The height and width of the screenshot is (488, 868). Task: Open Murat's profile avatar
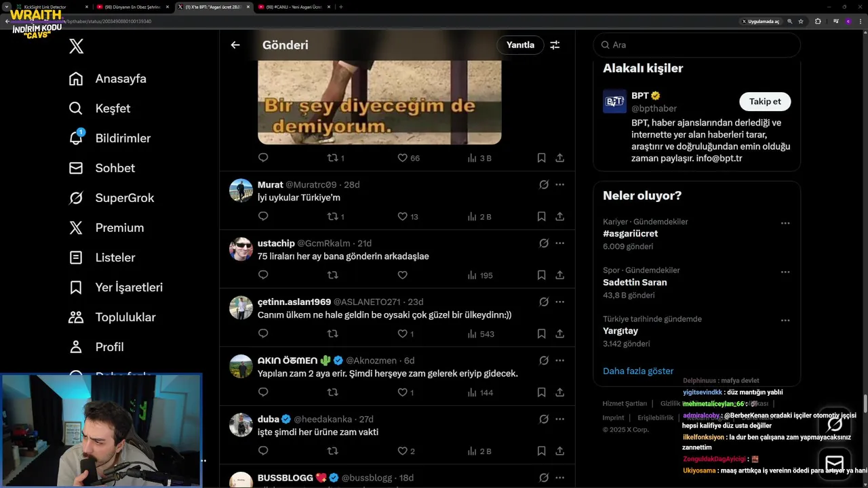pos(241,190)
